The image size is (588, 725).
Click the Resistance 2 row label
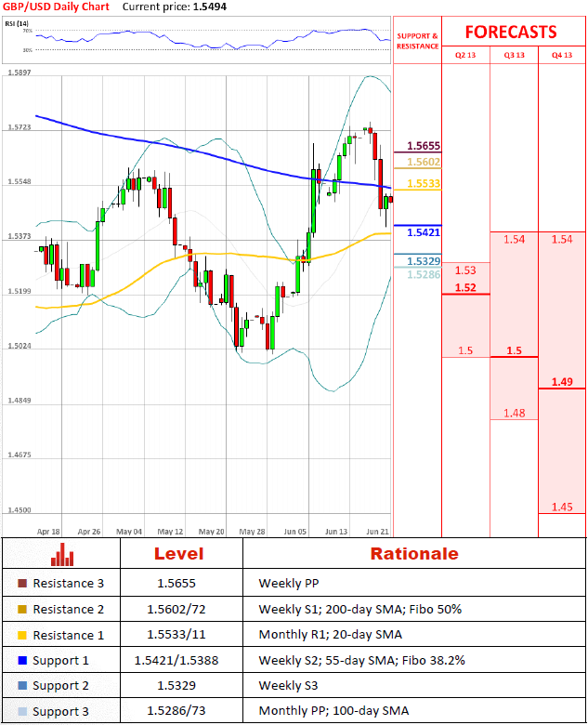[69, 610]
